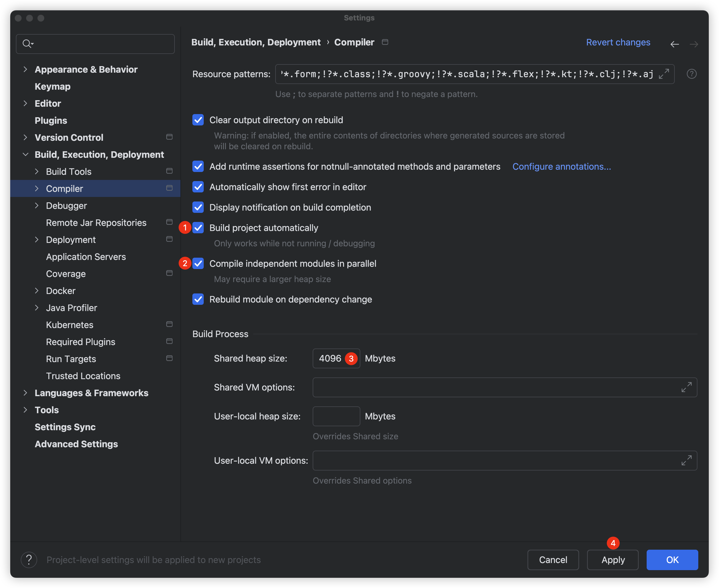This screenshot has width=719, height=588.
Task: Expand the Appearance & Behavior section
Action: coord(26,70)
